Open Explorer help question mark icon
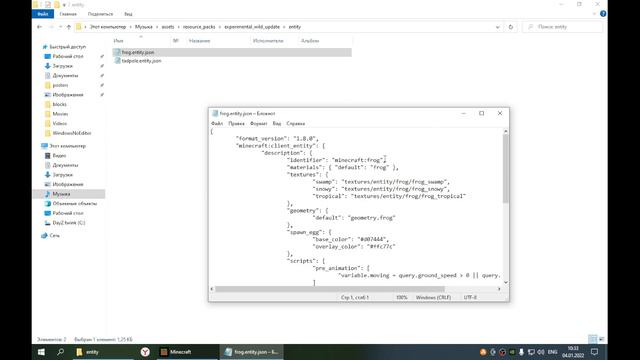 tap(603, 14)
